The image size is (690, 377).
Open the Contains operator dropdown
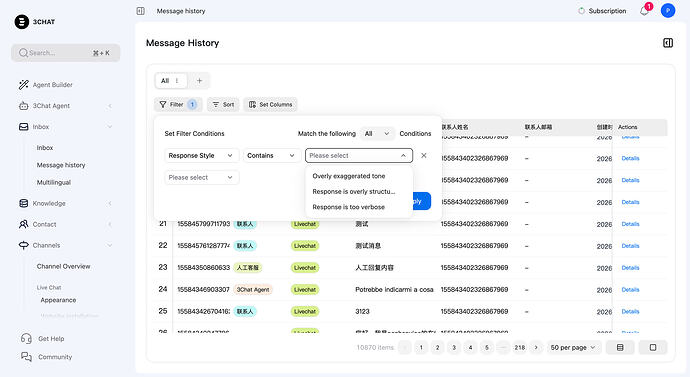(271, 156)
